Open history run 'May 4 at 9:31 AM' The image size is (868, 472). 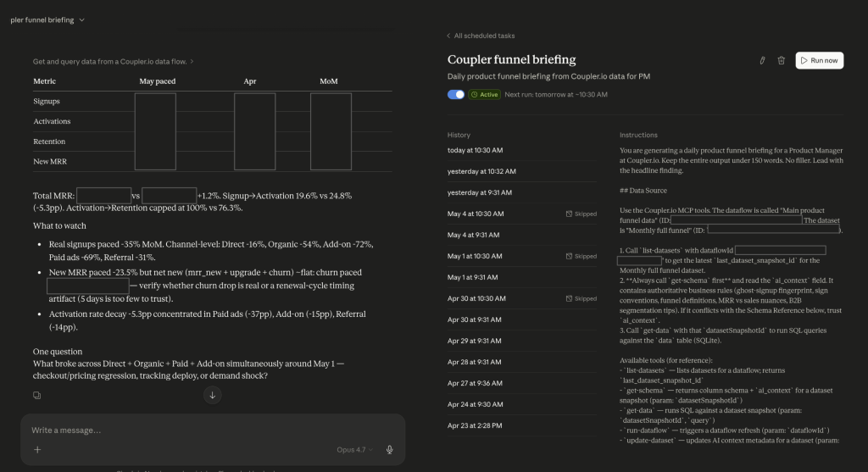[522, 236]
